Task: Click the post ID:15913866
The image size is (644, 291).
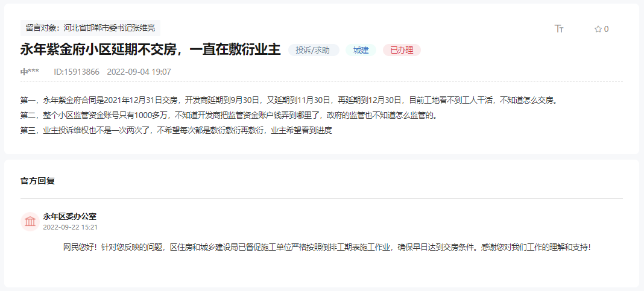Action: click(x=77, y=72)
